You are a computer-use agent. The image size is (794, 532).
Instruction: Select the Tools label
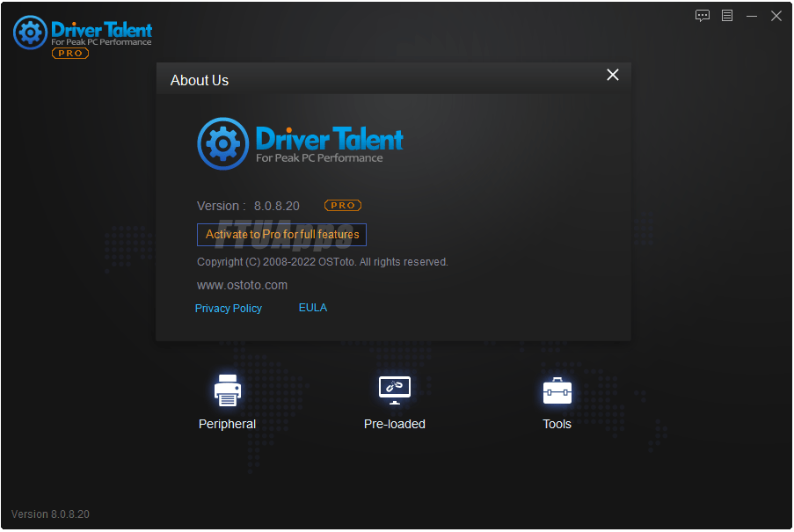click(x=557, y=424)
